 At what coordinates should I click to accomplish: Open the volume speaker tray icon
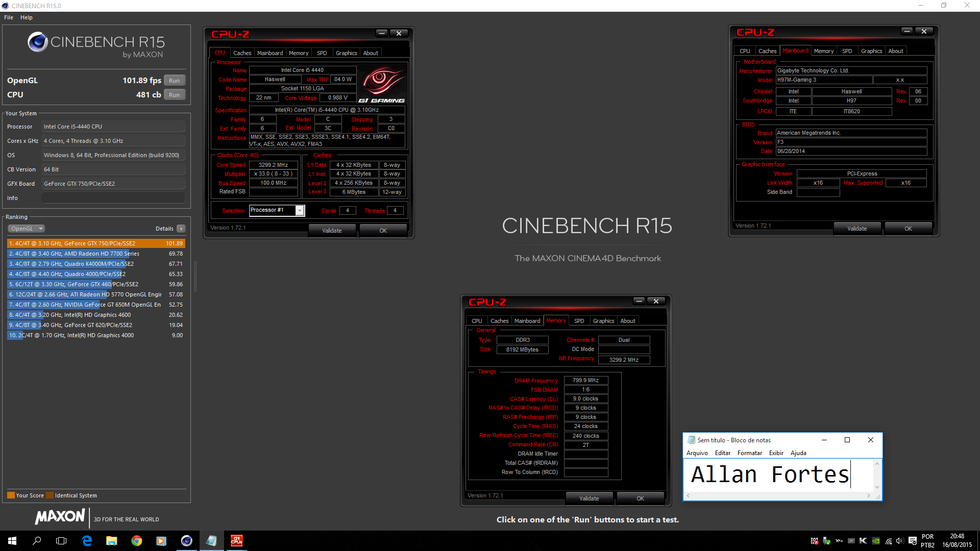900,541
